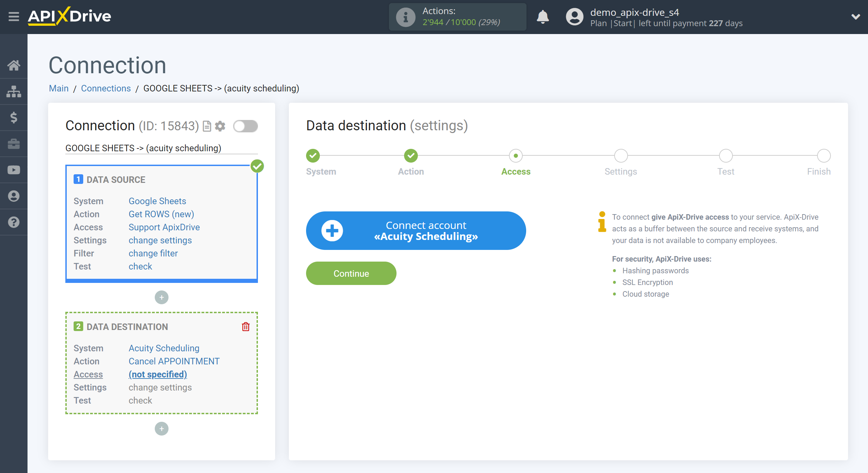Toggle the connection on/off switch

click(x=245, y=126)
